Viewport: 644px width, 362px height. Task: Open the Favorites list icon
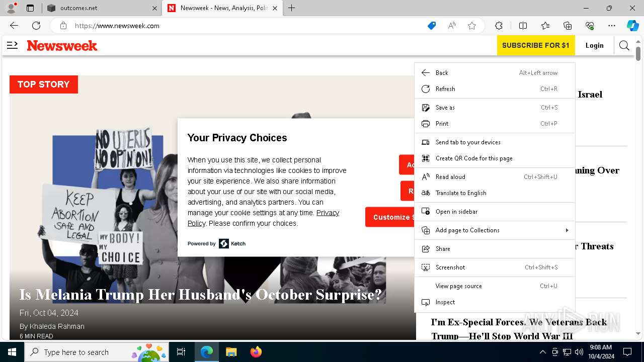click(545, 26)
